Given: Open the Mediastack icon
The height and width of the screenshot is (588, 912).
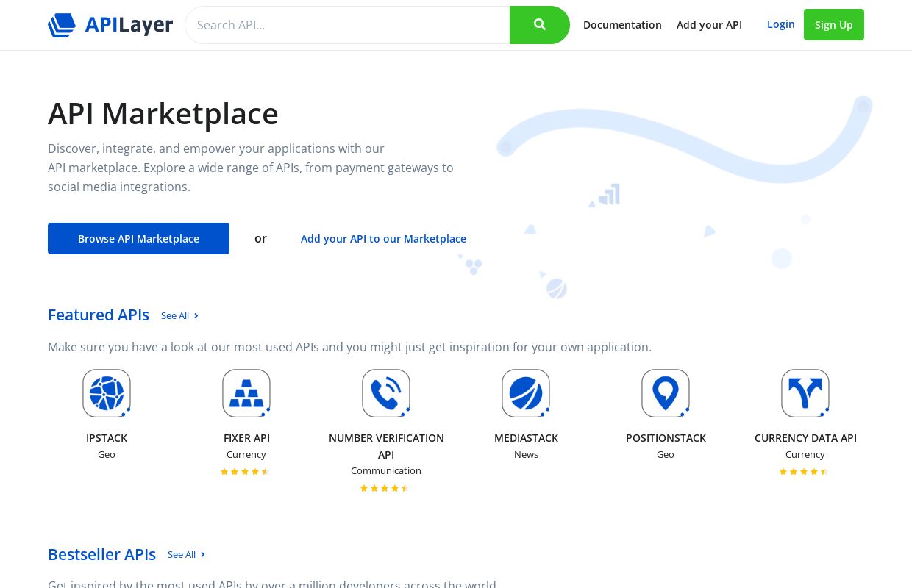Looking at the screenshot, I should tap(526, 393).
